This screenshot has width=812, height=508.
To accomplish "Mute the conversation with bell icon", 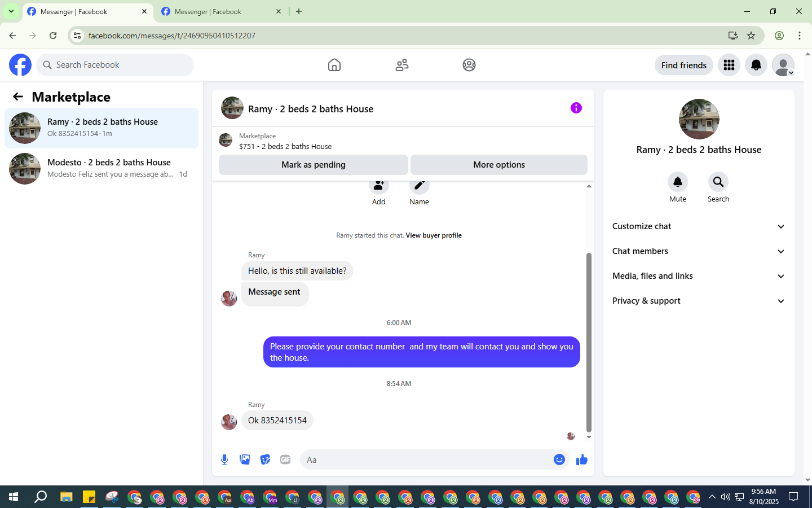I will [x=678, y=182].
